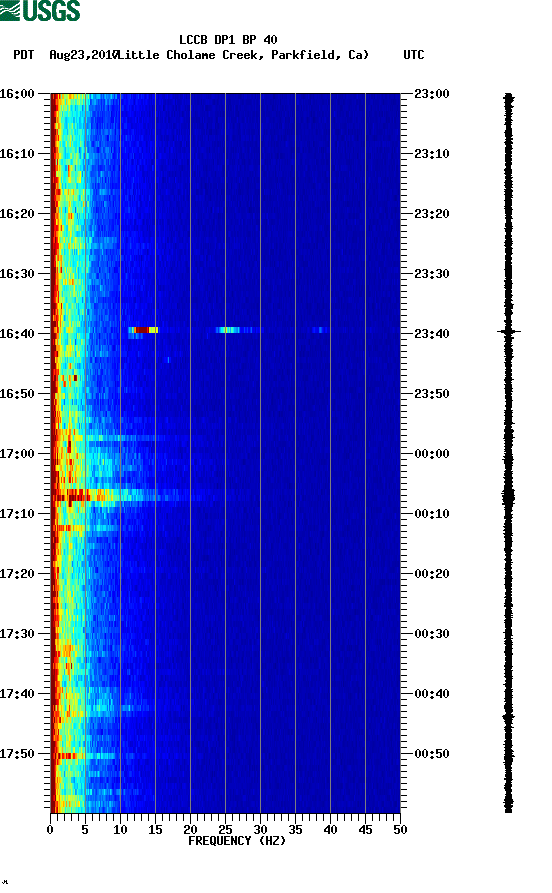Click the '00:30' UTC time label

(432, 634)
